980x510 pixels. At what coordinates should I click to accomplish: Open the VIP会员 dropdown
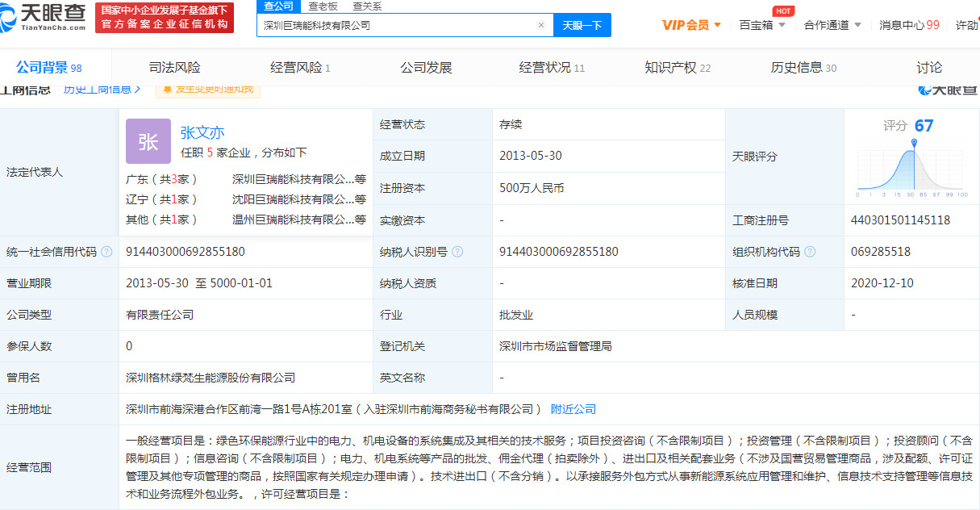point(691,25)
